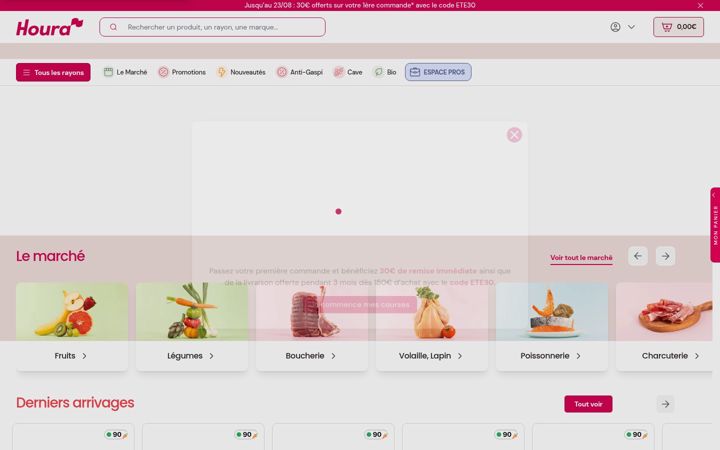
Task: Click the Fruits label text
Action: click(x=65, y=356)
